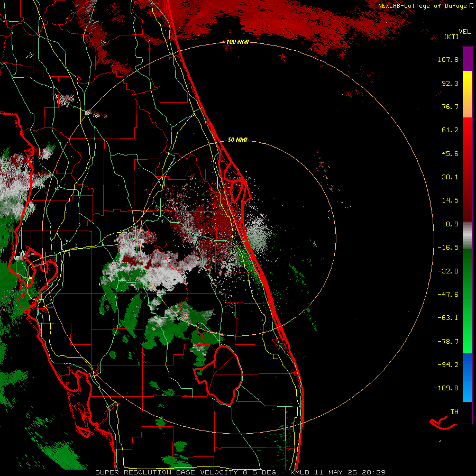This screenshot has width=476, height=476.
Task: Click the purple segment of color bar
Action: [467, 59]
